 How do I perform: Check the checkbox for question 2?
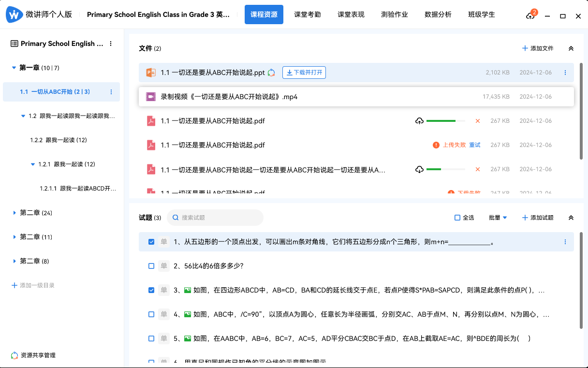[151, 266]
